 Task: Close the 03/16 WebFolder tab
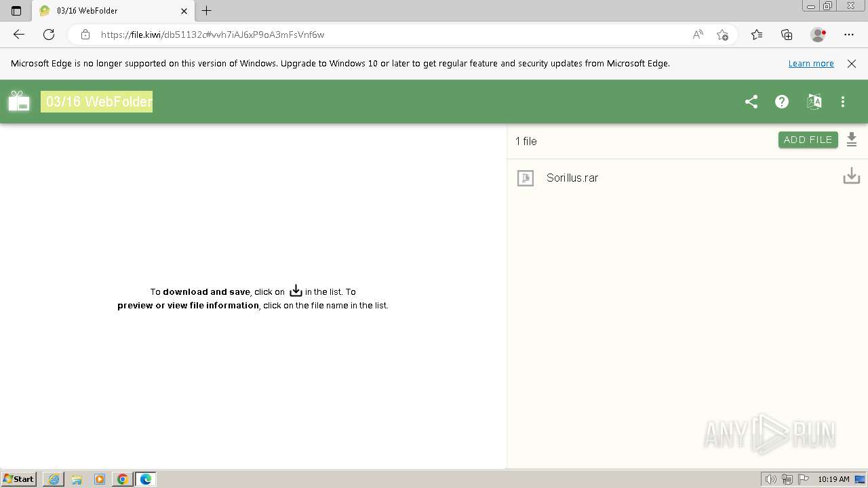coord(184,11)
